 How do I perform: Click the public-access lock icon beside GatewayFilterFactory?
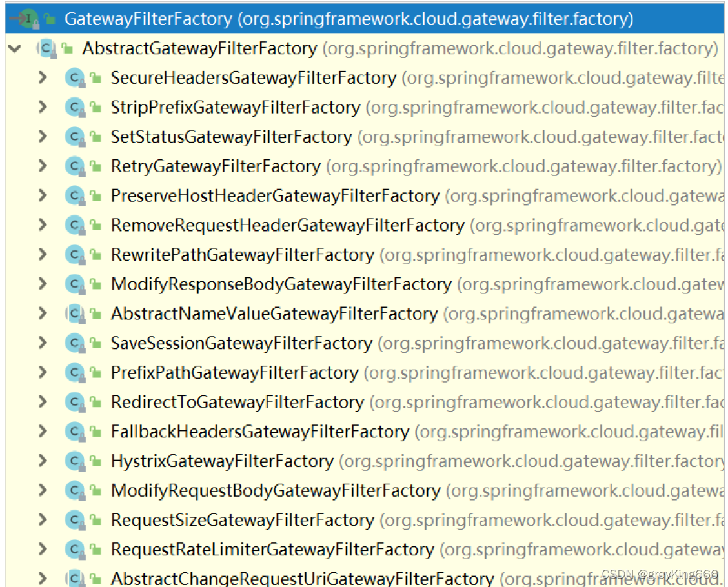[50, 19]
